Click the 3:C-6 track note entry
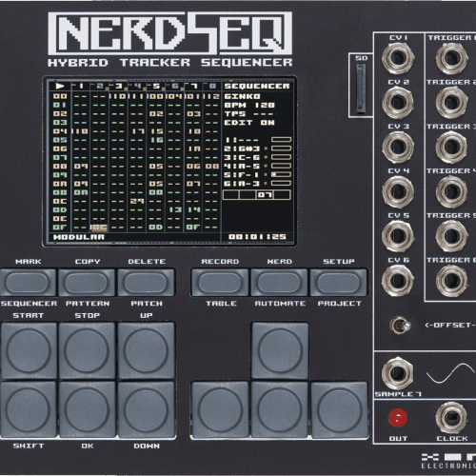This screenshot has width=476, height=476. click(243, 157)
